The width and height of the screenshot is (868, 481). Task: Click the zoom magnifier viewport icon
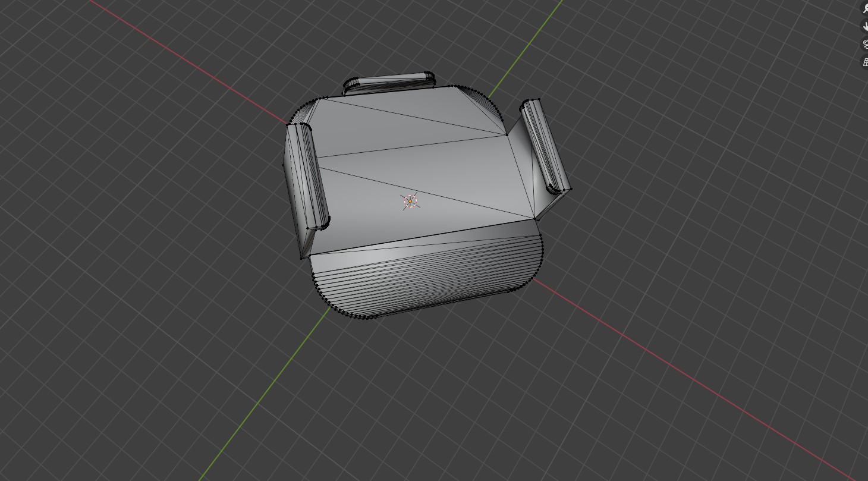[x=865, y=8]
